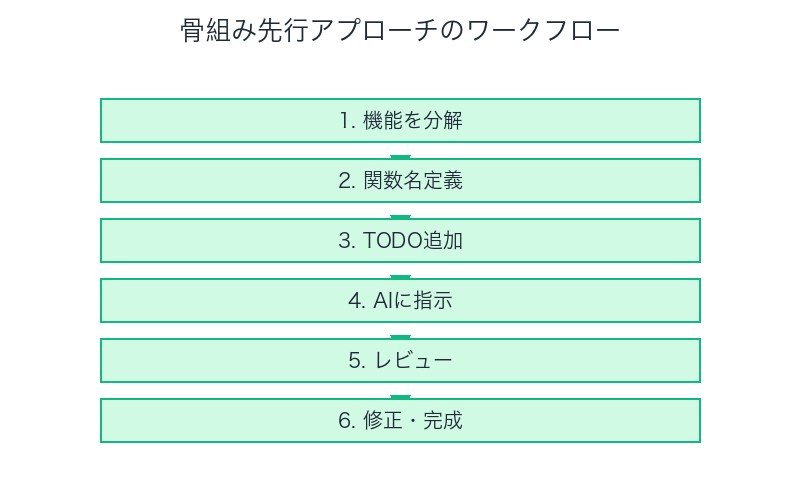This screenshot has height=500, width=800.
Task: Click arrow between AIに指示 and レビュー
Action: tap(400, 336)
